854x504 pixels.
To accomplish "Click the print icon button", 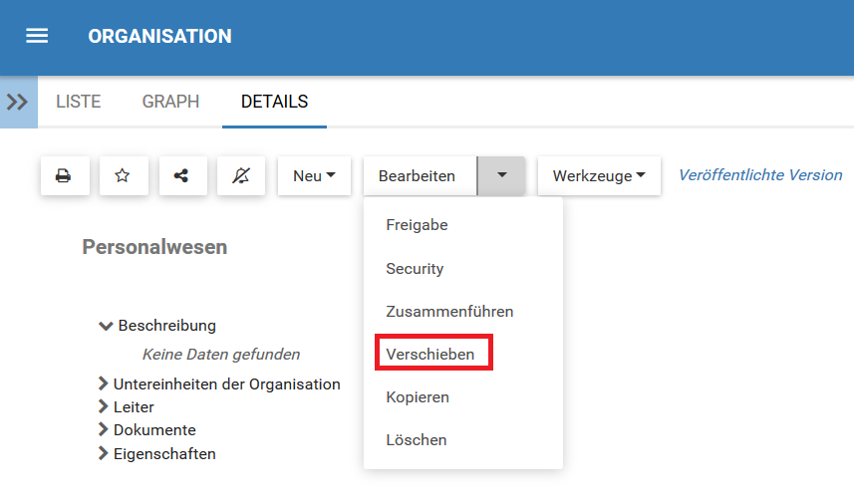I will click(x=64, y=175).
